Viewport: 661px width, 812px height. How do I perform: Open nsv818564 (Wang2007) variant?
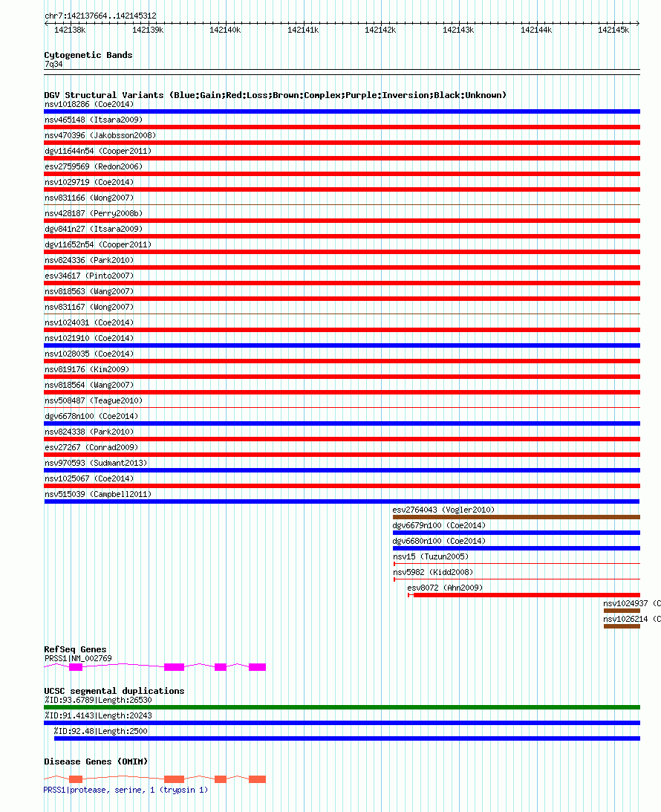[x=89, y=385]
